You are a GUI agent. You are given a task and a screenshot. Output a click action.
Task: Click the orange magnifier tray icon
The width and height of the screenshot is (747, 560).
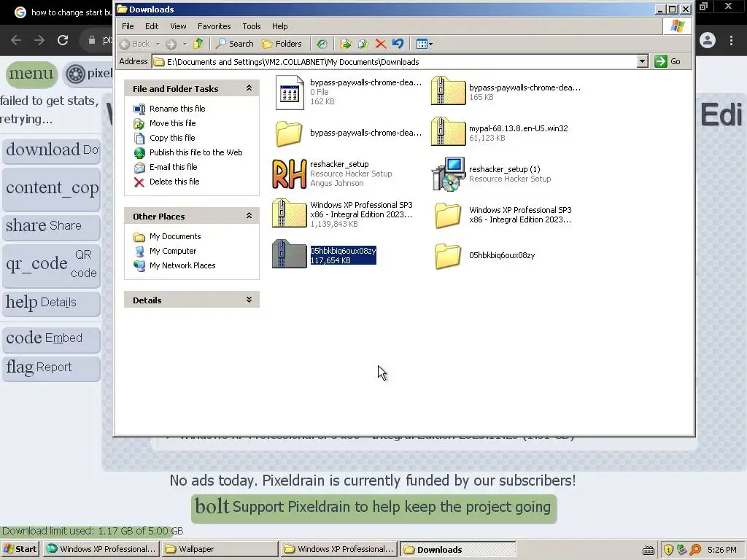(x=695, y=550)
